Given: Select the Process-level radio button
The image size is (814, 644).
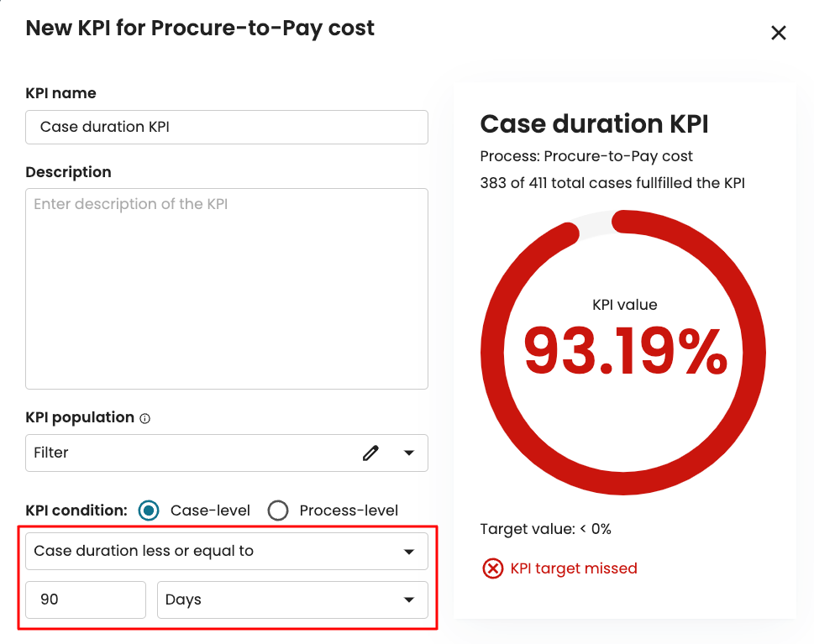Looking at the screenshot, I should 278,510.
